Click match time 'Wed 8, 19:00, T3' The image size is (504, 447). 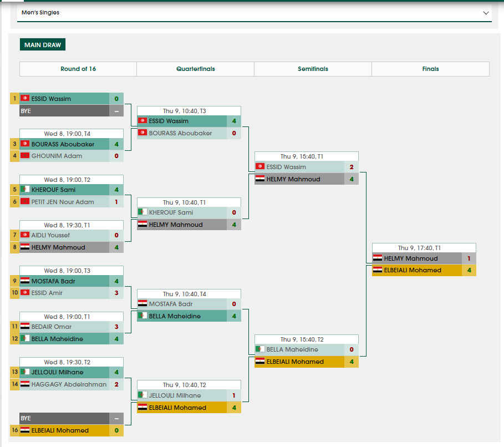point(67,271)
